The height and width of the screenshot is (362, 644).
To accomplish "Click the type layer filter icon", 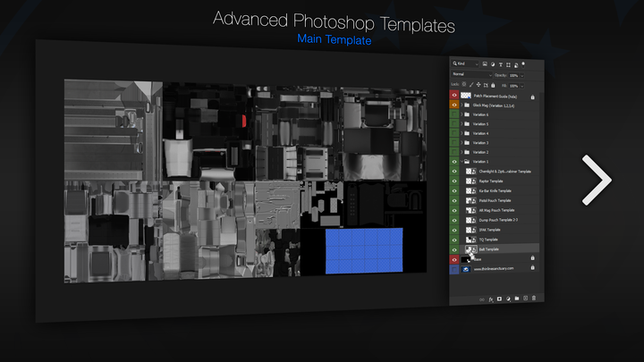I will 500,64.
